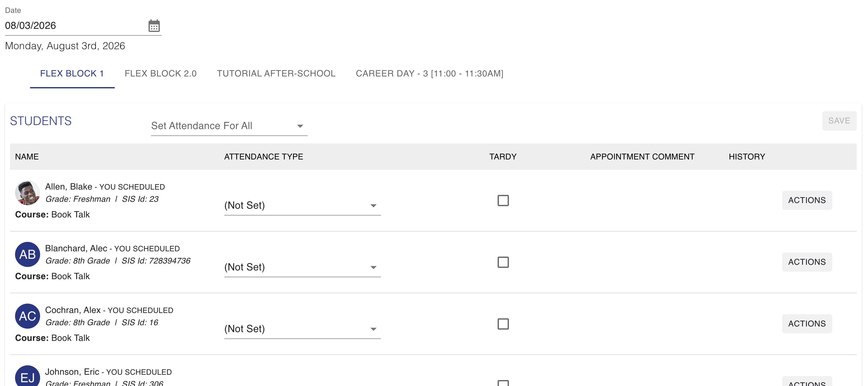The height and width of the screenshot is (386, 868).
Task: Open attendance type dropdown for Cochran, Alex
Action: (303, 328)
